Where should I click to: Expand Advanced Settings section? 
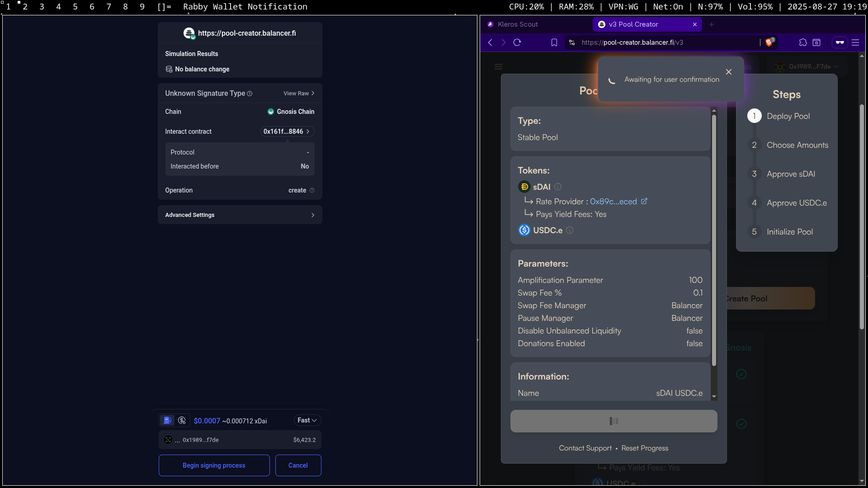240,215
